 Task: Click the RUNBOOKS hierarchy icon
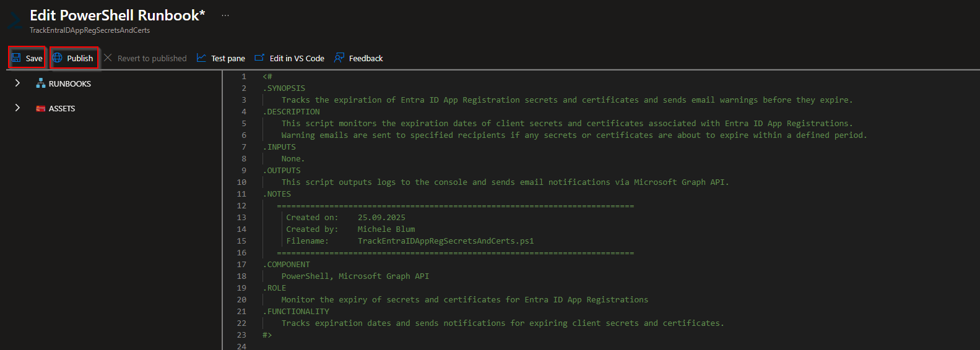pyautogui.click(x=41, y=83)
